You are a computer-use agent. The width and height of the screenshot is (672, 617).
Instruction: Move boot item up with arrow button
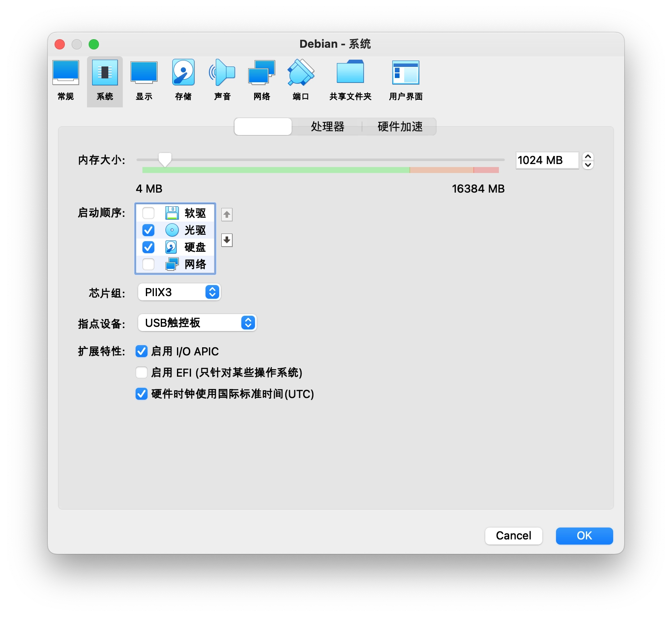click(227, 215)
